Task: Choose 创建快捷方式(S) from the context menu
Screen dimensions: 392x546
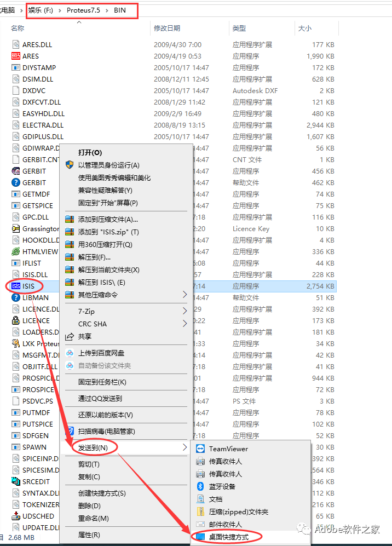Action: (x=101, y=493)
